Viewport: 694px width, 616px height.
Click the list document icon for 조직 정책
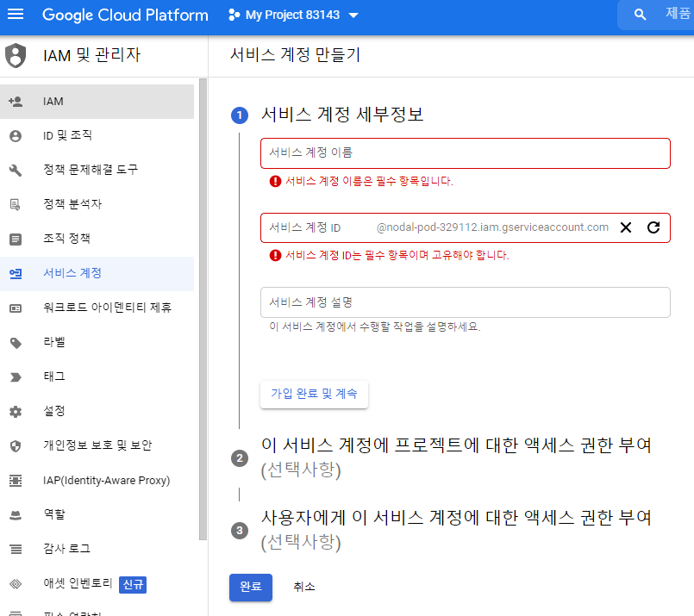(x=16, y=240)
